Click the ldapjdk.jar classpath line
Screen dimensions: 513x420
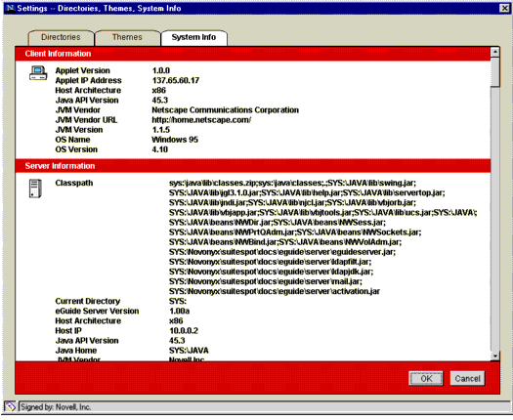[272, 272]
